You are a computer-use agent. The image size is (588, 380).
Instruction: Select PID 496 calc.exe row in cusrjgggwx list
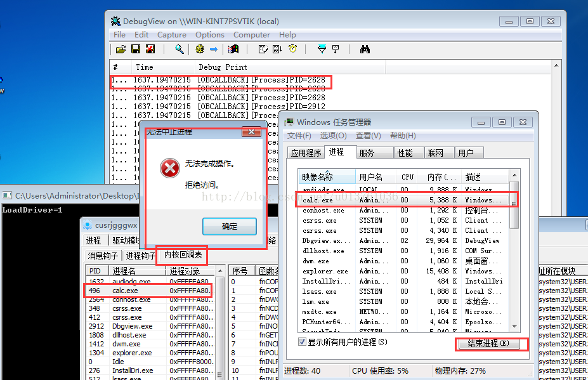(x=150, y=291)
